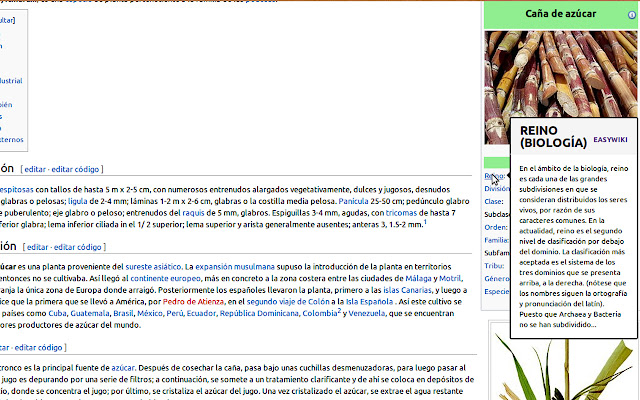Open the Reino link in the taxonomy box
This screenshot has width=640, height=400.
(494, 176)
